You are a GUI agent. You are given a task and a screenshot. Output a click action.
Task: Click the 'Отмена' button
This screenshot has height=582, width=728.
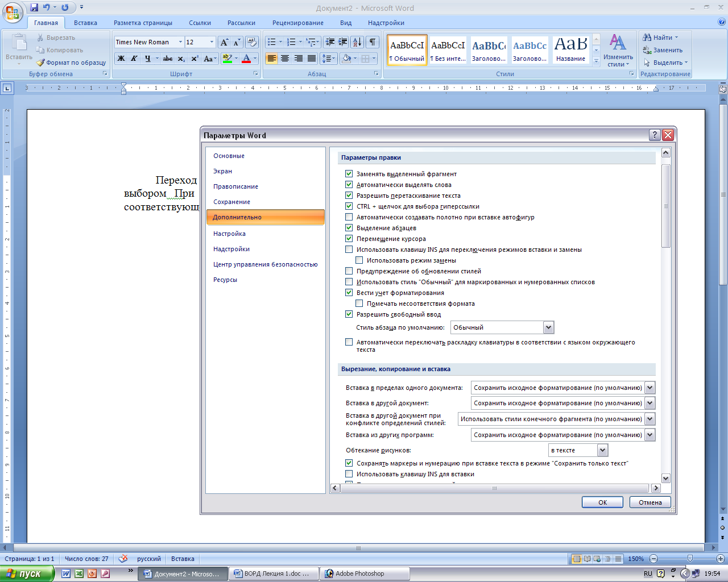650,502
